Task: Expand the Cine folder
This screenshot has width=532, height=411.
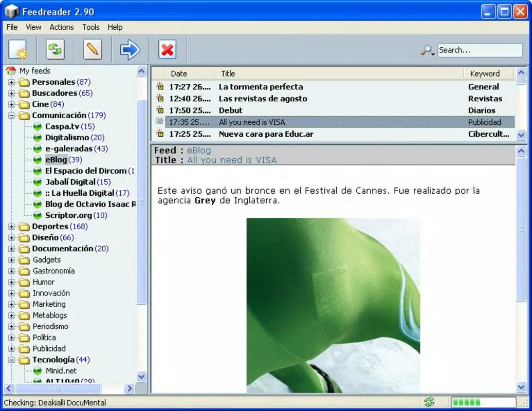Action: (x=11, y=104)
